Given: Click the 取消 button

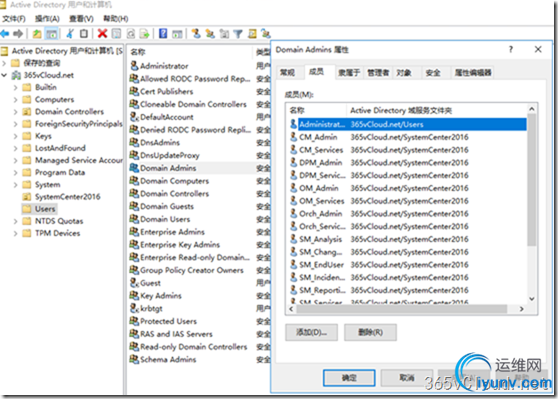Looking at the screenshot, I should (407, 378).
